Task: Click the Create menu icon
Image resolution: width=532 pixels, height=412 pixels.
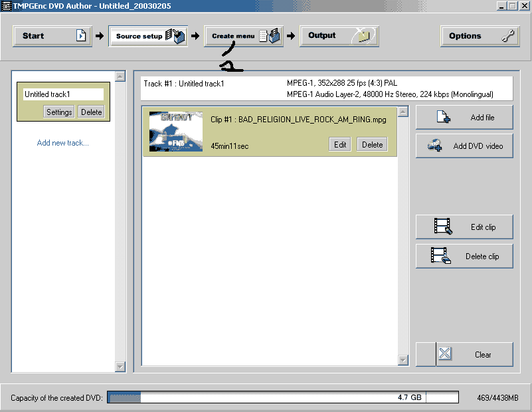Action: tap(270, 36)
